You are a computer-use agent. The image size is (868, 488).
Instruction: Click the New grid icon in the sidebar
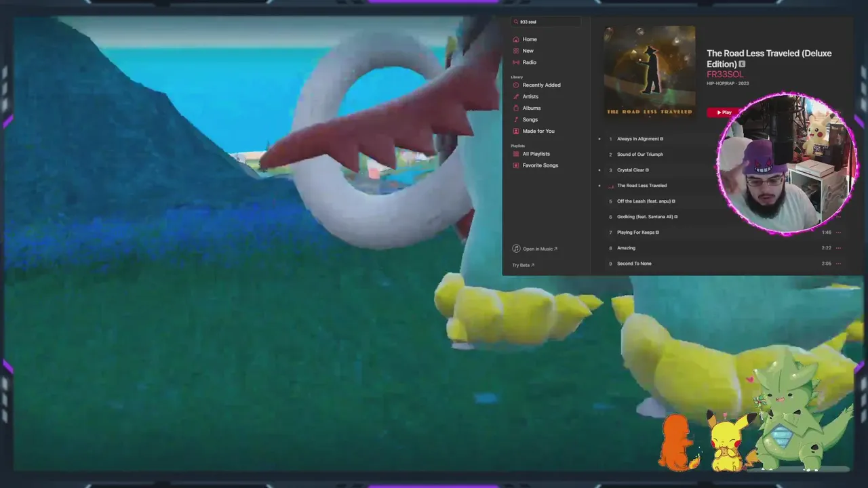(516, 51)
